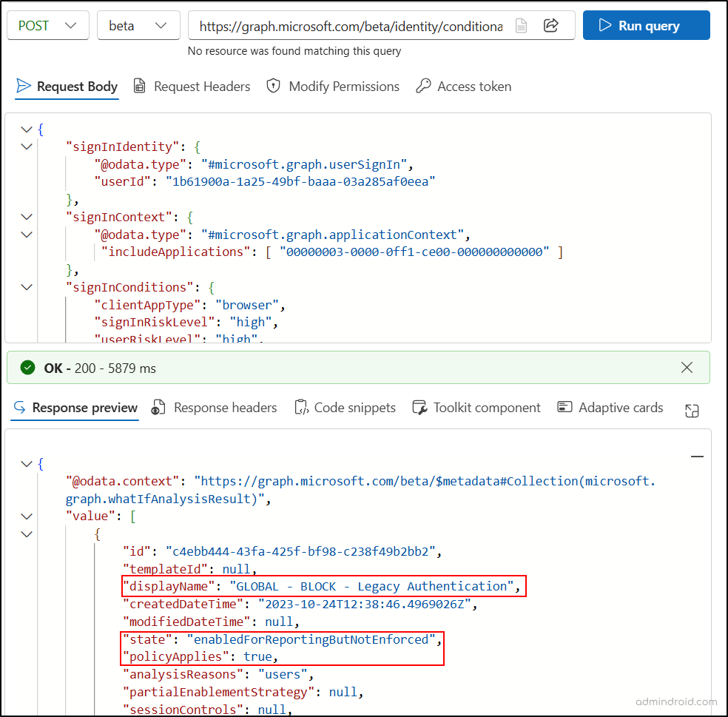This screenshot has height=717, width=728.
Task: Collapse the signInConditions object
Action: [27, 287]
